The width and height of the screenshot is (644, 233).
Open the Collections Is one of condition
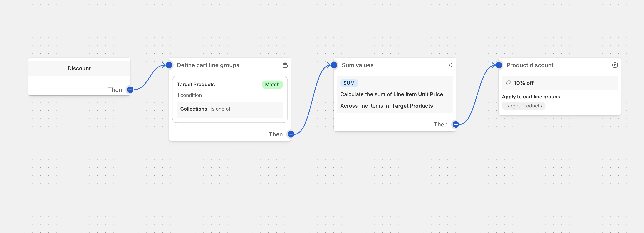229,109
